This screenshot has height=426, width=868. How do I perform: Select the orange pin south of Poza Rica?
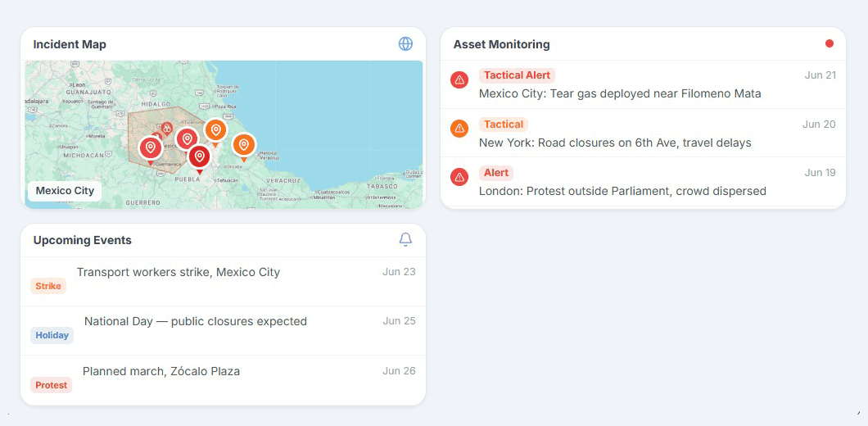[215, 131]
